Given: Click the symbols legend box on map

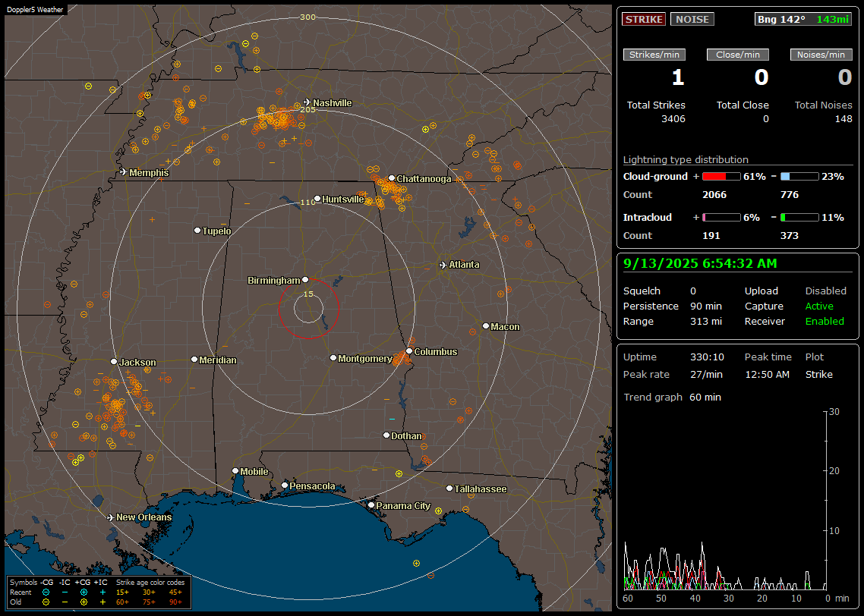Looking at the screenshot, I should (99, 592).
